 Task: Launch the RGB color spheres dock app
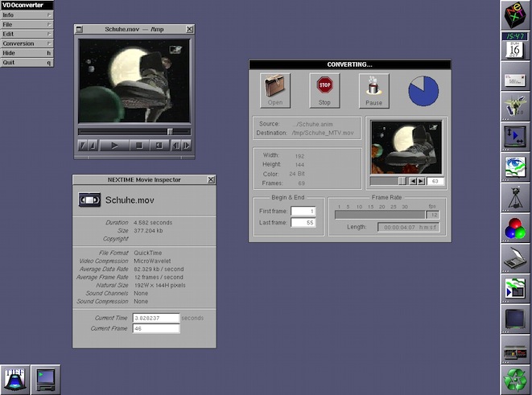click(x=515, y=228)
